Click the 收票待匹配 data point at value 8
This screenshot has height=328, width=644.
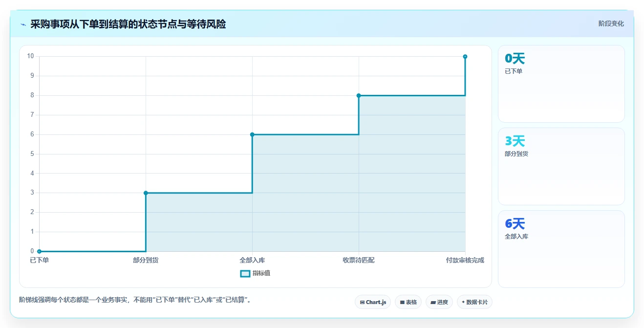coord(359,95)
